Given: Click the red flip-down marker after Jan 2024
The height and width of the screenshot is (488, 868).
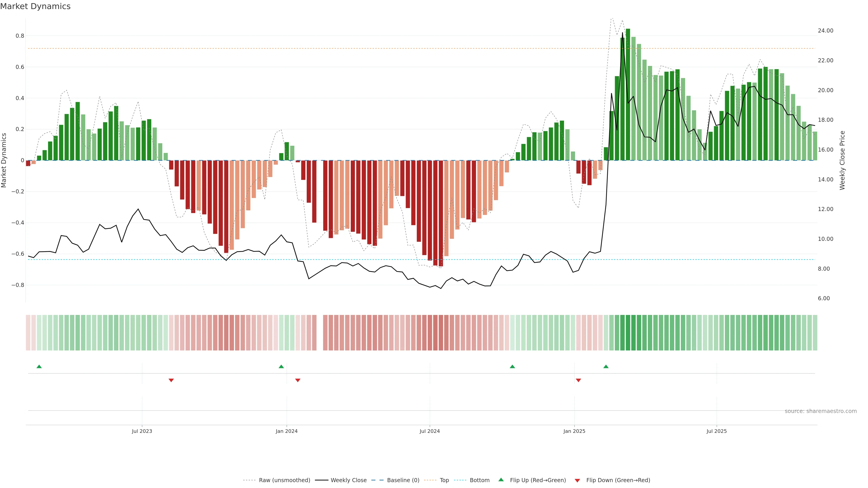Looking at the screenshot, I should click(x=297, y=380).
